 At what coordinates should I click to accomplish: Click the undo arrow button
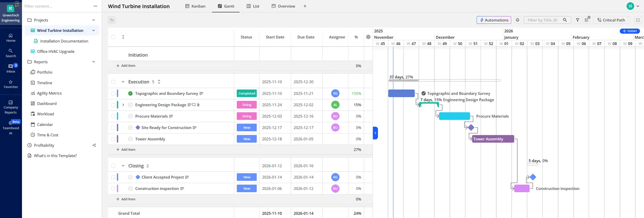tap(112, 20)
